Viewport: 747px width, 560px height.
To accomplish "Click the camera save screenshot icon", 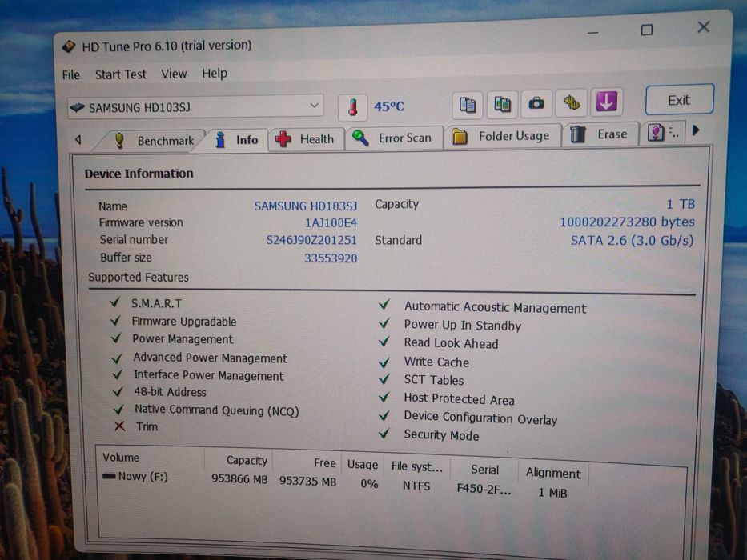I will click(x=537, y=103).
